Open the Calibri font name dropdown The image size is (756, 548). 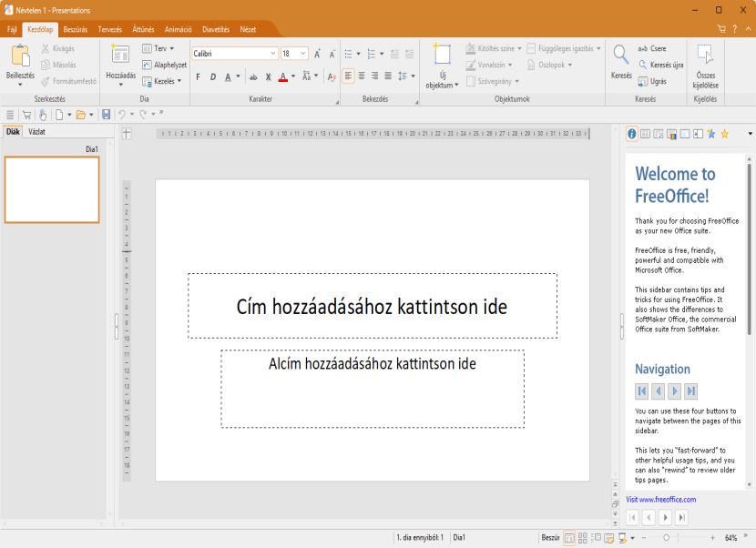pos(273,54)
